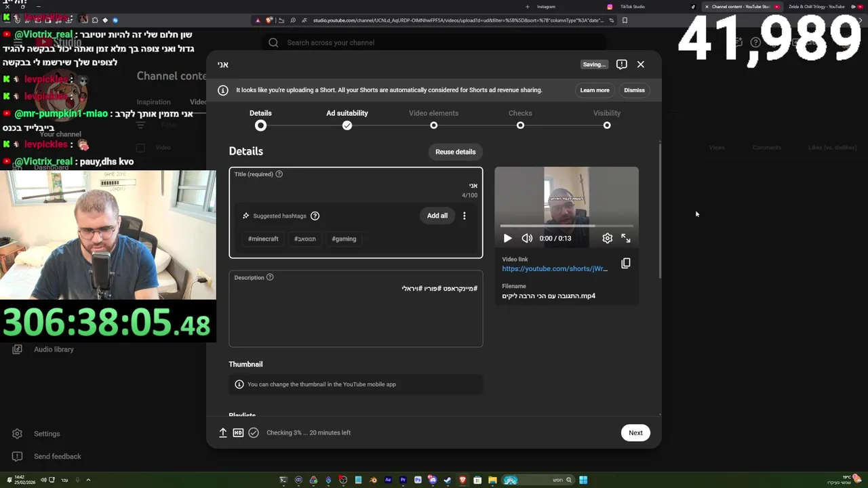Click the upload status arrow icon in the footer
The height and width of the screenshot is (488, 868).
click(x=222, y=432)
